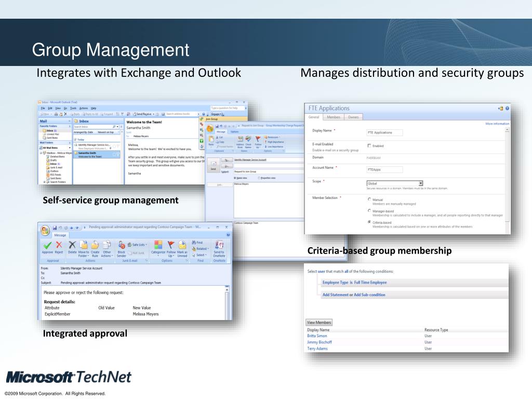Click the red Reject X icon
The height and width of the screenshot is (399, 532).
pos(59,245)
